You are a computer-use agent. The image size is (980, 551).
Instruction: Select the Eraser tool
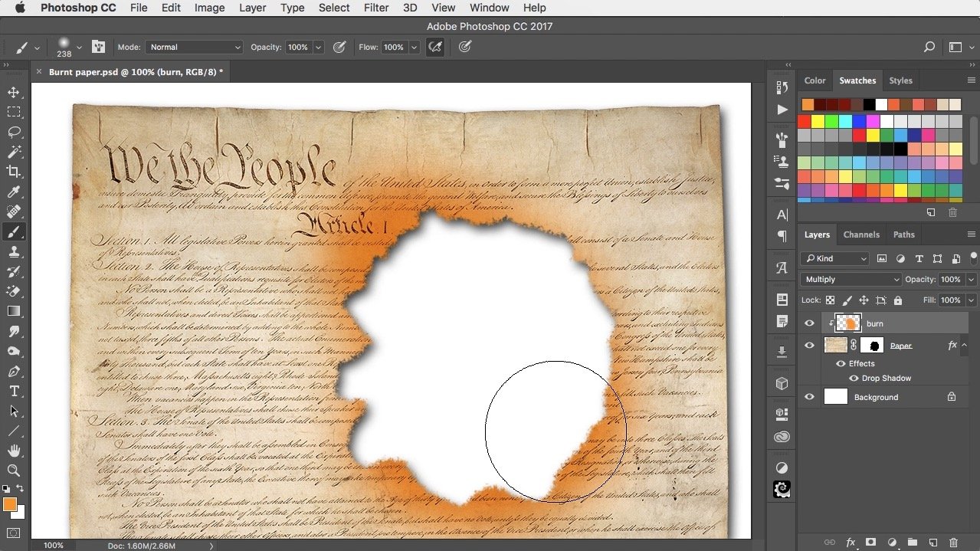pyautogui.click(x=14, y=291)
